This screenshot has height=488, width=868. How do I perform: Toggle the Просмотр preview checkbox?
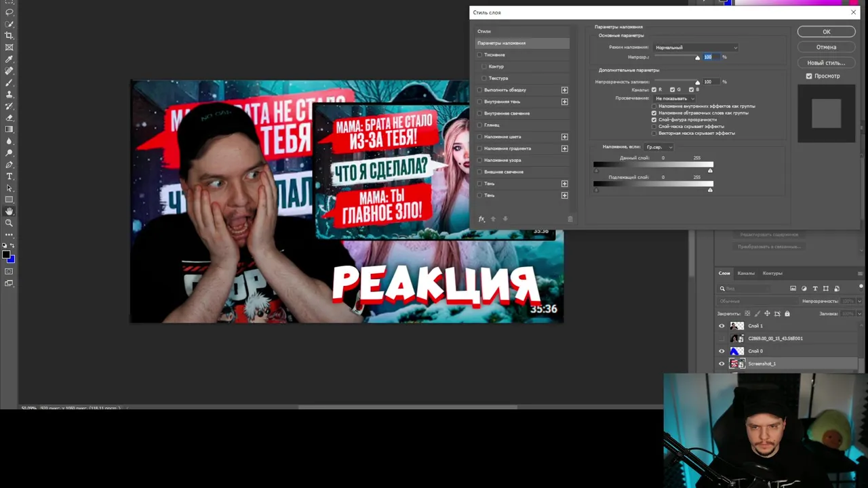(x=809, y=76)
